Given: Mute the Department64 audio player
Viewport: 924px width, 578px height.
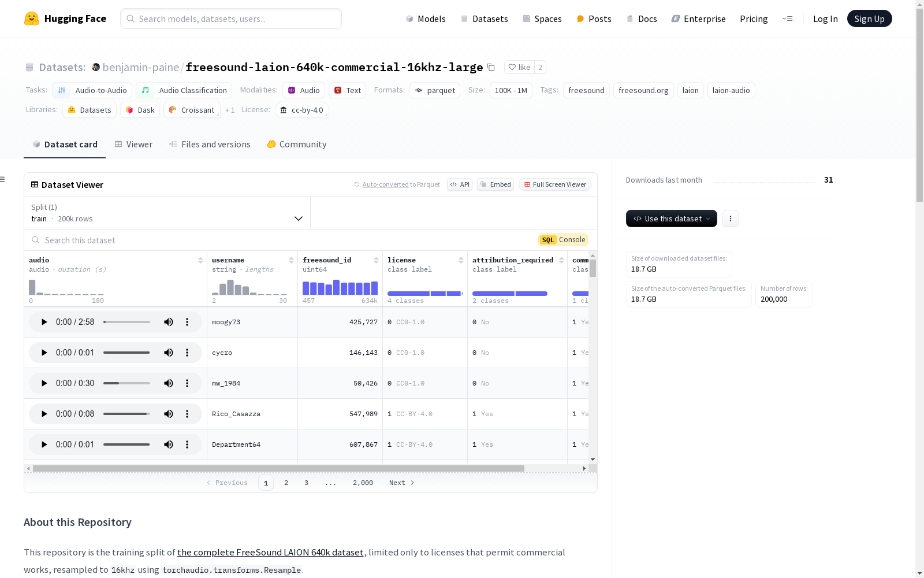Looking at the screenshot, I should point(169,444).
